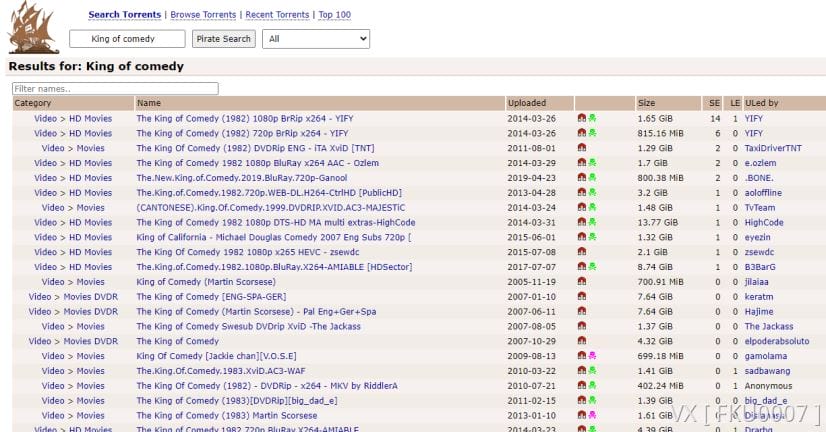This screenshot has width=826, height=432.
Task: Click magnet icon for HighCode DTS-HD MA row
Action: coord(582,222)
